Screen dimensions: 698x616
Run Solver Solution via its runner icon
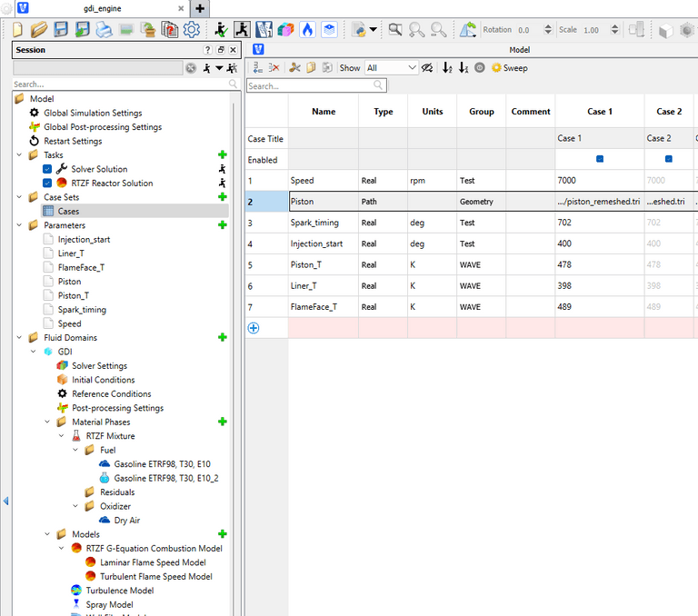coord(221,169)
